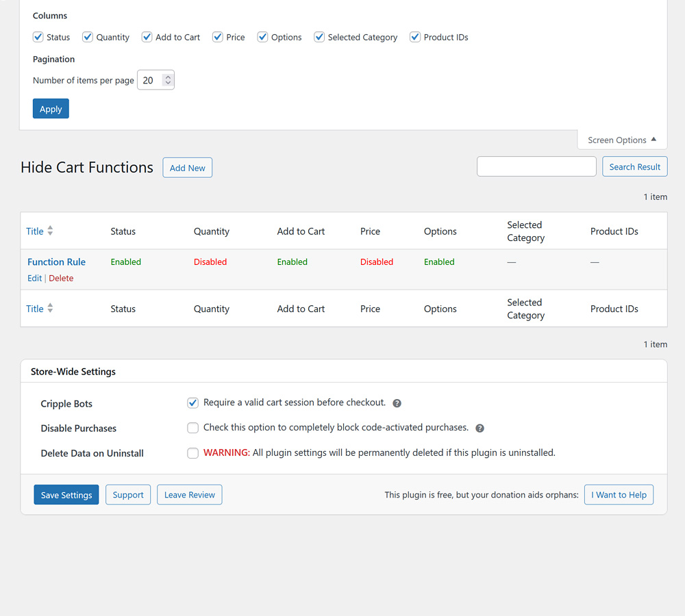Image resolution: width=685 pixels, height=616 pixels.
Task: Click the Leave Review button
Action: click(189, 494)
